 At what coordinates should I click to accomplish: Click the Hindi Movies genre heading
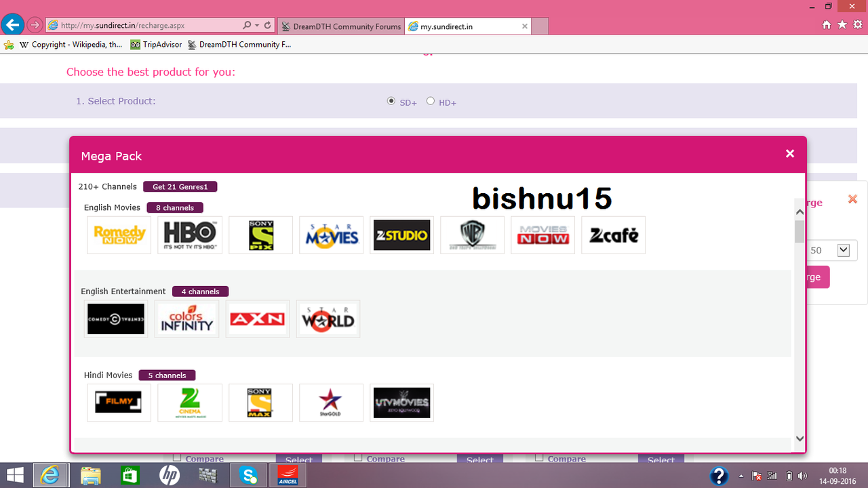coord(108,375)
